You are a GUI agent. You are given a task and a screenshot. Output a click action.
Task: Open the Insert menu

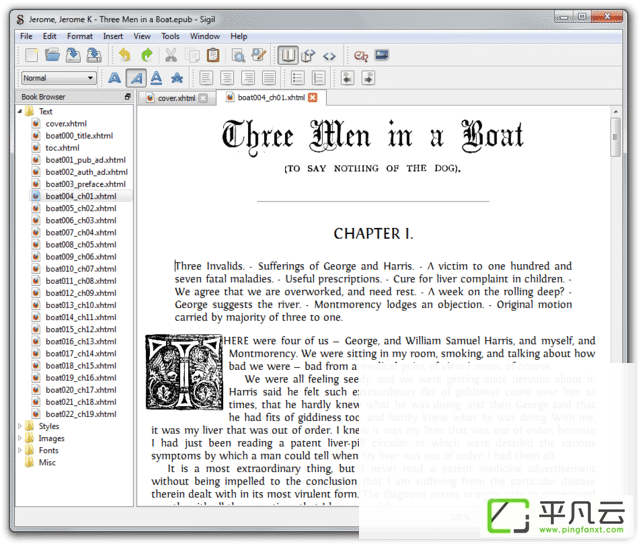pos(113,36)
